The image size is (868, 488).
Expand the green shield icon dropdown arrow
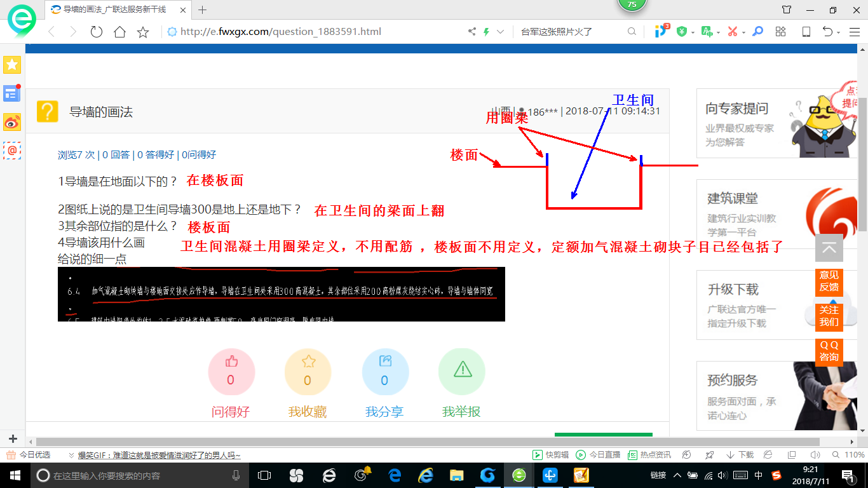pos(693,32)
